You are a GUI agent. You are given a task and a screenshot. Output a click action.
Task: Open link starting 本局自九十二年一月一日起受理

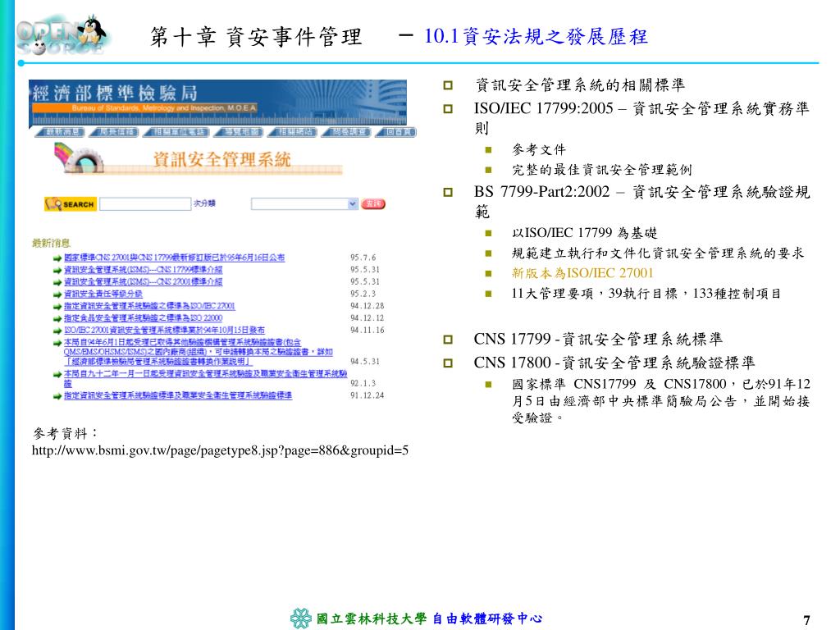point(205,377)
